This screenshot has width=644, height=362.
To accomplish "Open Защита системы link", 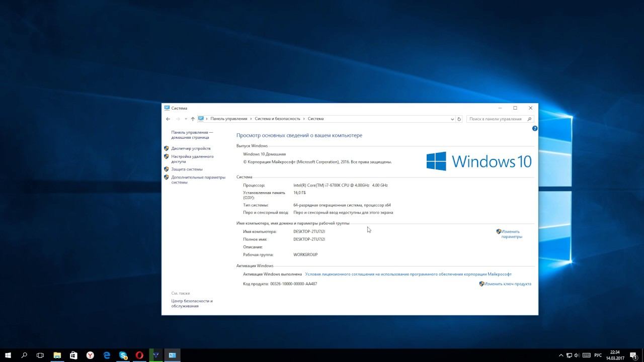I will [x=187, y=169].
